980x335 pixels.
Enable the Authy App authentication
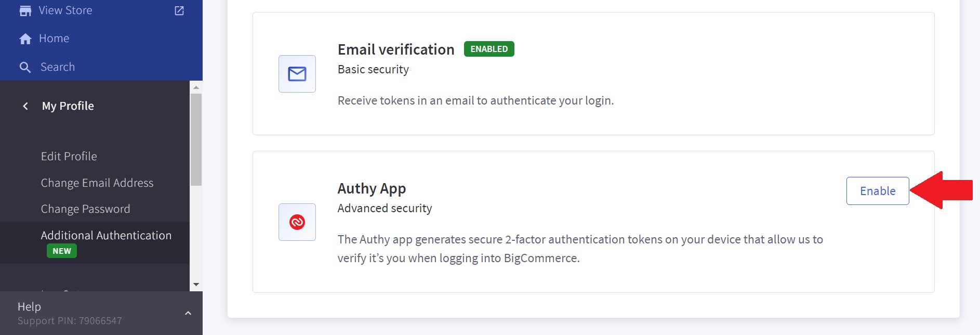coord(877,191)
